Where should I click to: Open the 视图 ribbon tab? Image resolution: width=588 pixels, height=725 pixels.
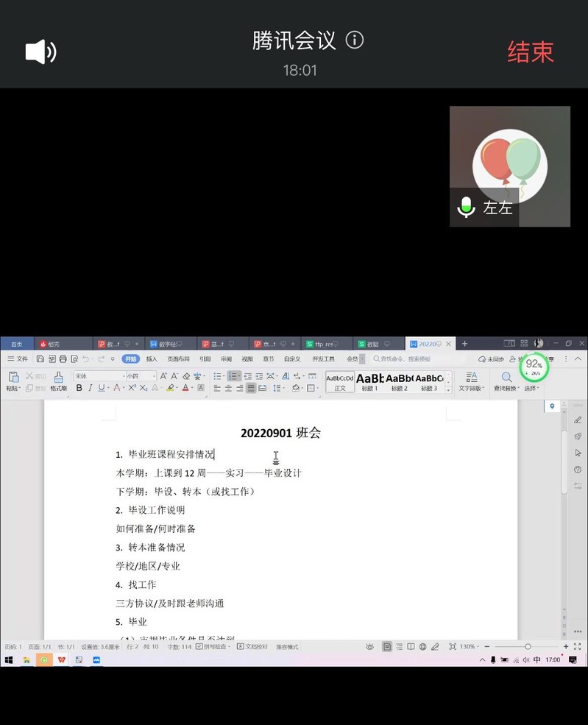pyautogui.click(x=247, y=358)
